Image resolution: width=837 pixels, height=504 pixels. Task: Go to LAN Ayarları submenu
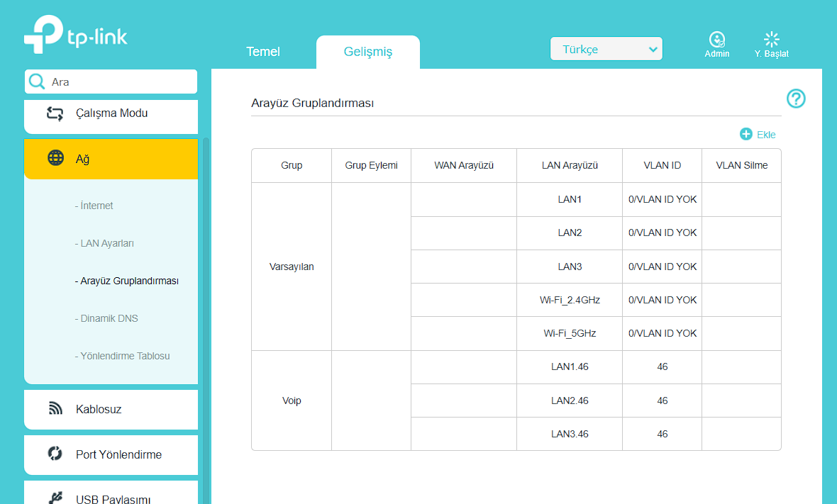(x=105, y=243)
